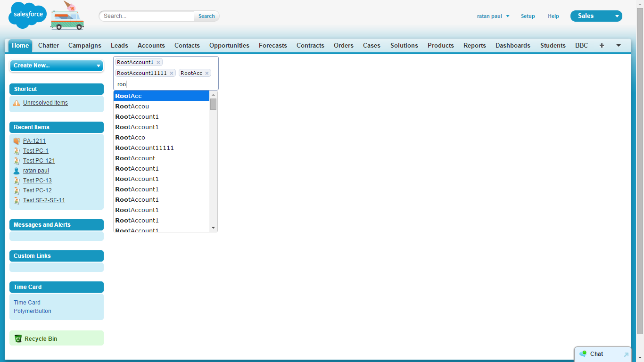Image resolution: width=644 pixels, height=362 pixels.
Task: Open the Unresolved Items link
Action: [x=45, y=102]
